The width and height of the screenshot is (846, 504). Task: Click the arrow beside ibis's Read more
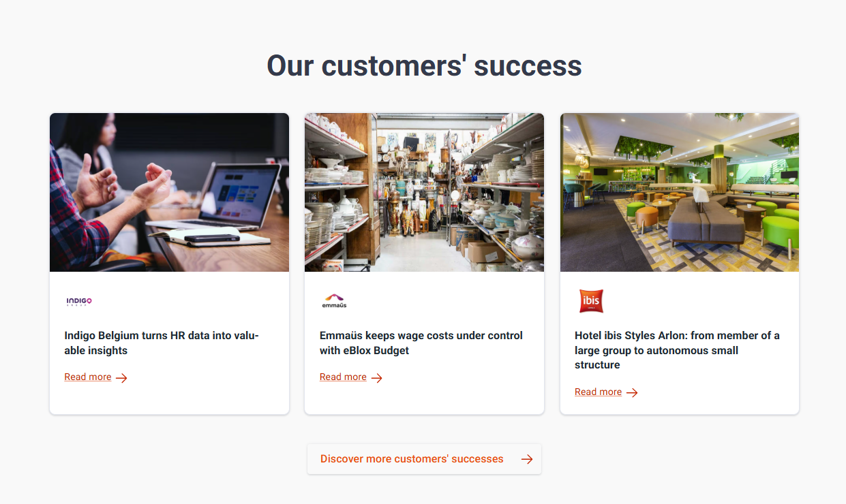(632, 392)
